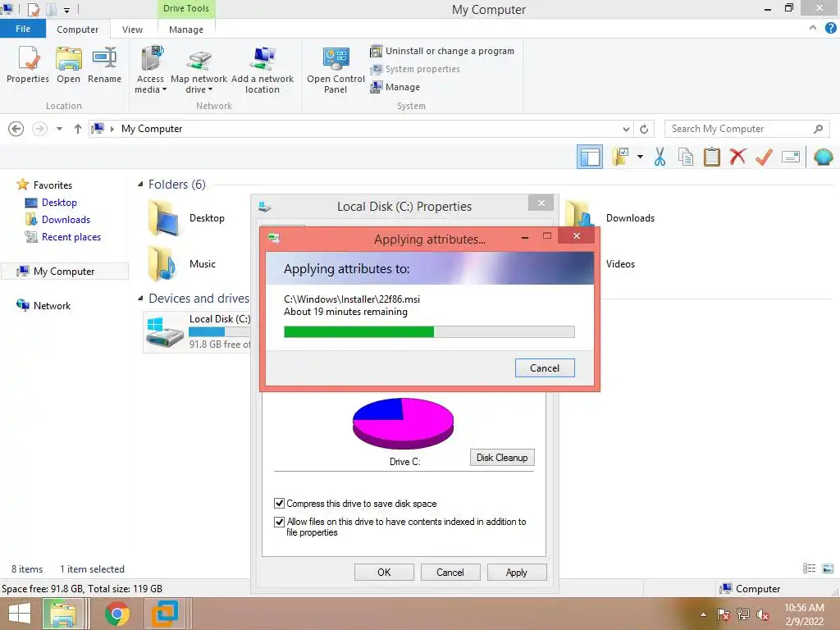
Task: Click the Cut scissors icon
Action: click(x=660, y=157)
